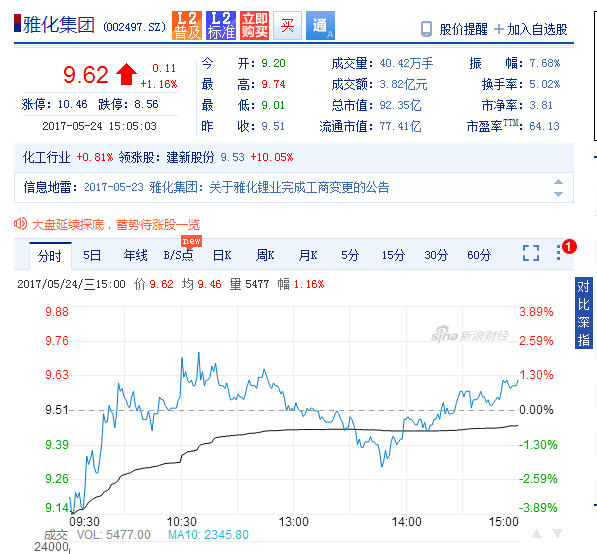This screenshot has width=597, height=554.
Task: Click the plus icon beside 加入自选股
Action: [498, 29]
